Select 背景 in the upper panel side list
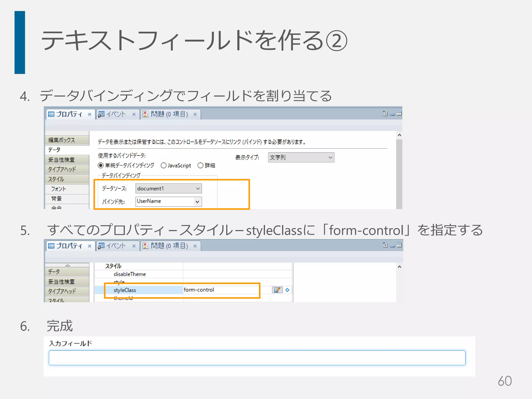The height and width of the screenshot is (399, 532). click(67, 199)
